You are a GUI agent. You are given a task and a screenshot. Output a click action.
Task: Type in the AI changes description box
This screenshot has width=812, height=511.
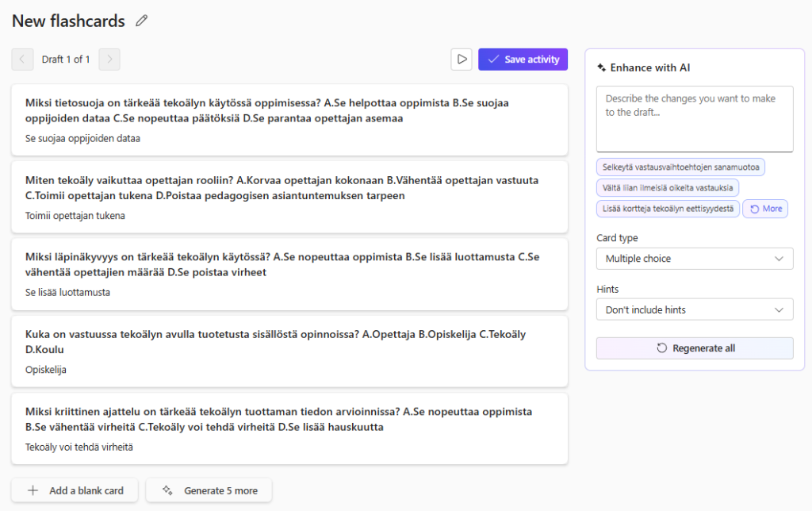point(694,118)
